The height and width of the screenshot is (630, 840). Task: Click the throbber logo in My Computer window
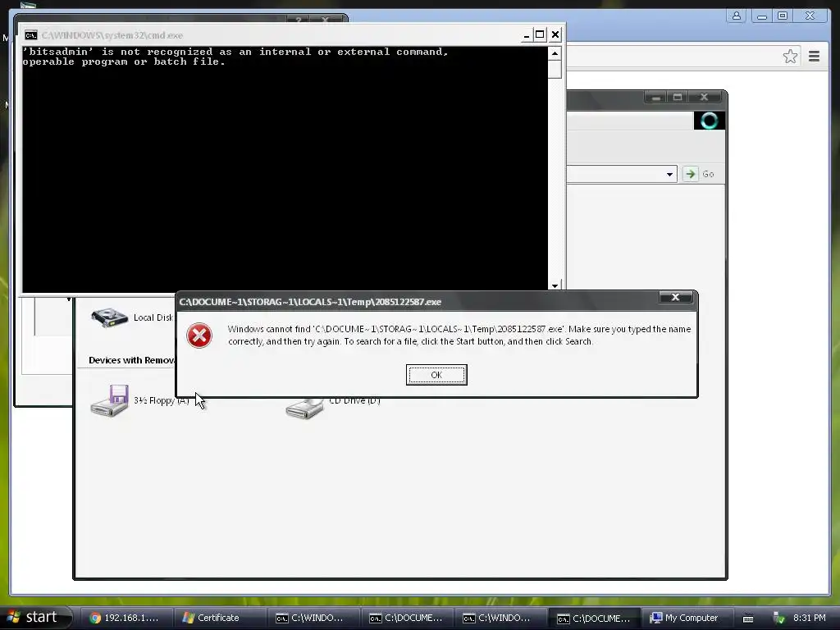[709, 121]
